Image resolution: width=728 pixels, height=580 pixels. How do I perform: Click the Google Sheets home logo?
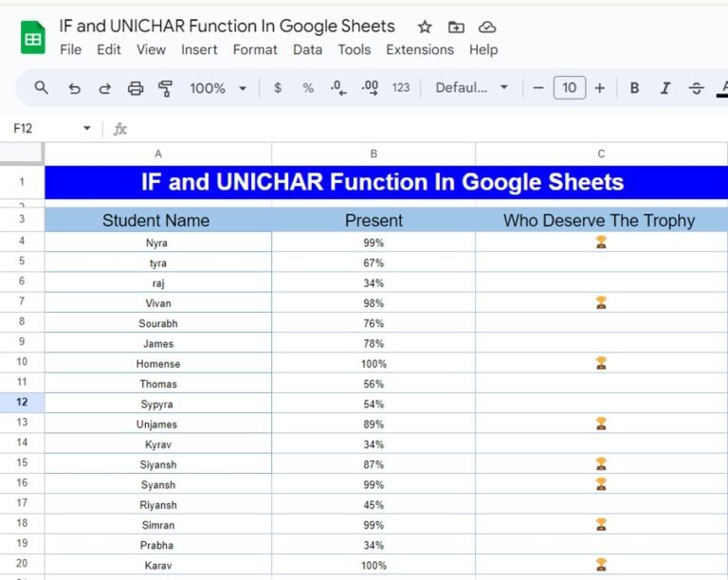point(33,38)
